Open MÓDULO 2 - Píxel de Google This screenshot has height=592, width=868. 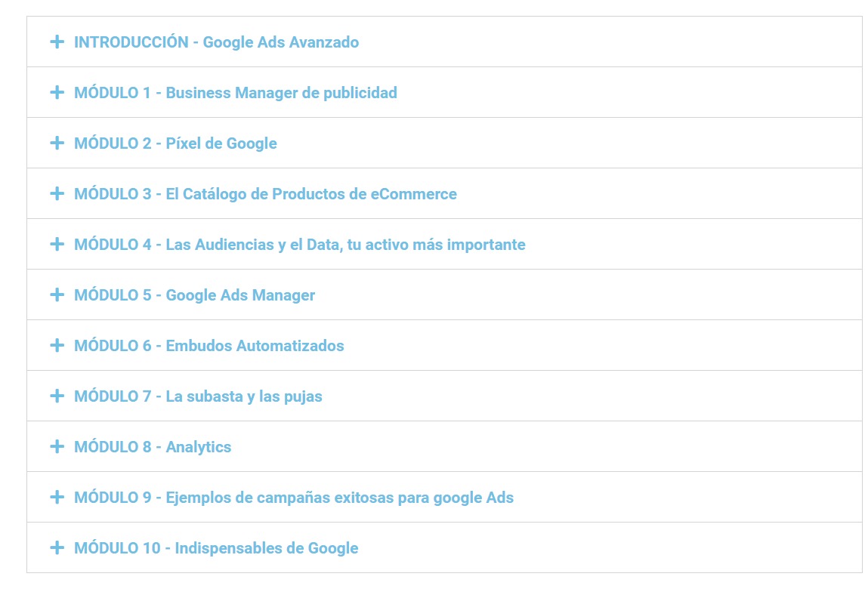175,143
